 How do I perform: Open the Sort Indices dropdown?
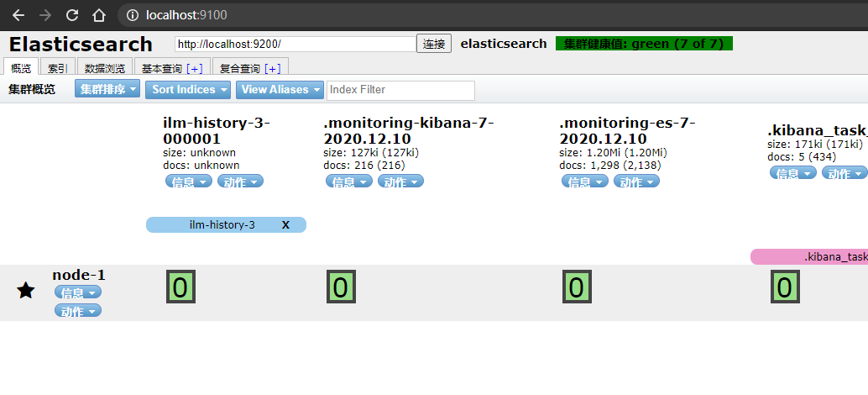(188, 90)
